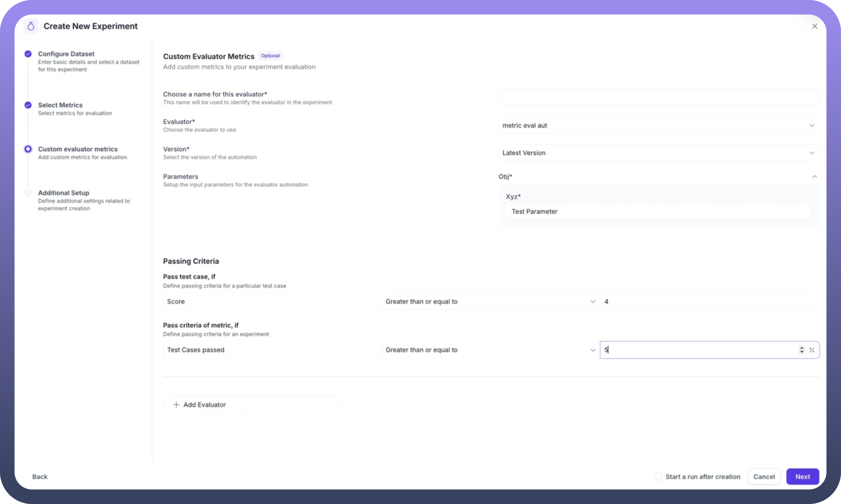Viewport: 841px width, 504px height.
Task: Click the Configure Dataset completed checkmark icon
Action: [28, 54]
